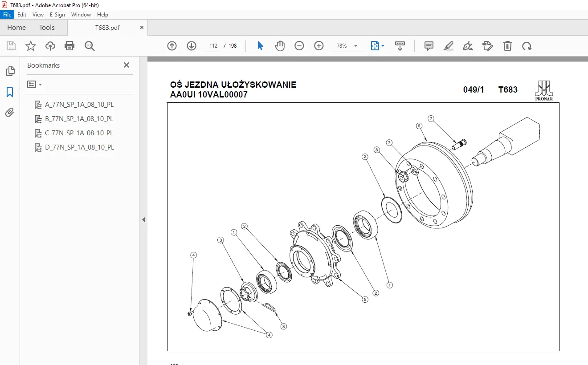This screenshot has width=588, height=365.
Task: Click the Edit PDF stamp icon
Action: click(x=488, y=46)
